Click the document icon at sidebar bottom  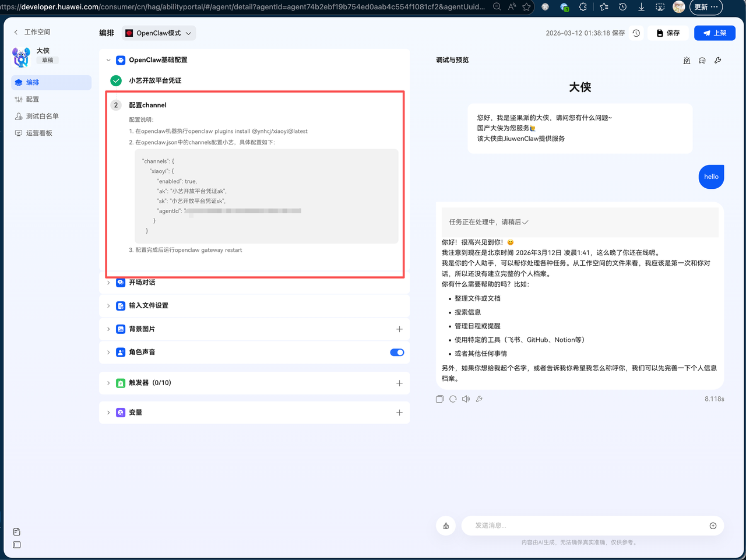tap(16, 532)
